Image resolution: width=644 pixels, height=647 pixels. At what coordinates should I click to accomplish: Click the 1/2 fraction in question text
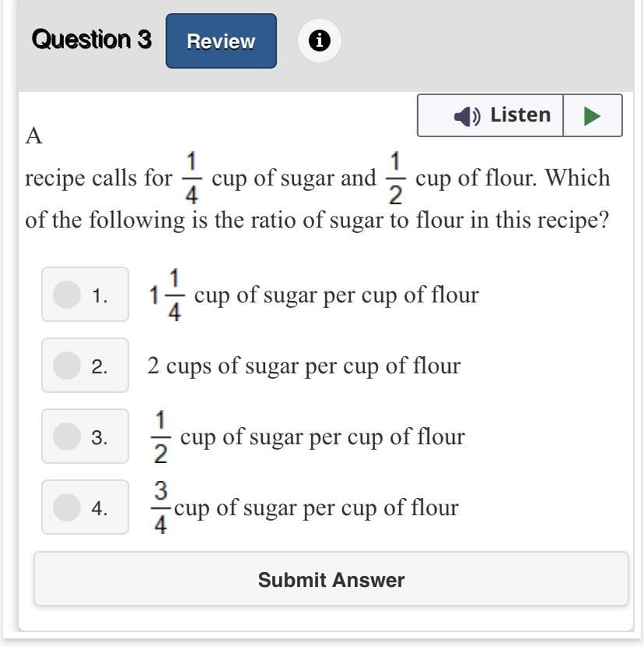pyautogui.click(x=395, y=179)
